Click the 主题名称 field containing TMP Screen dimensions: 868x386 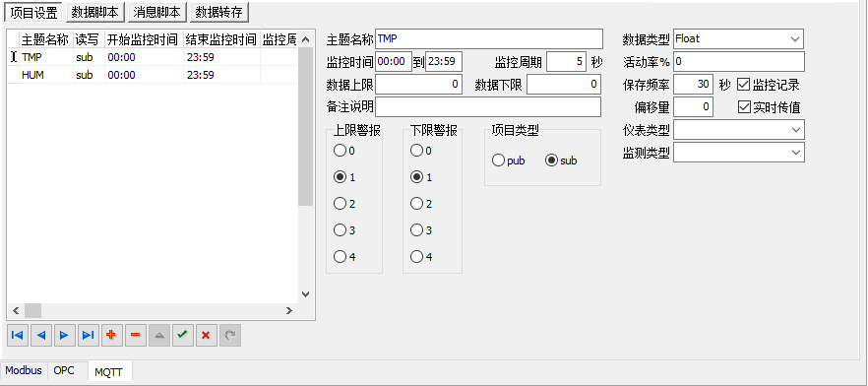click(489, 39)
